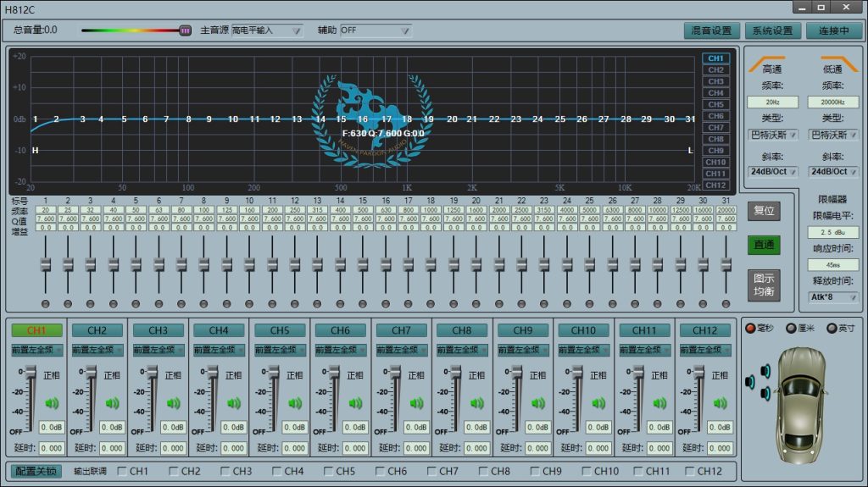Check the CH3 output link checkbox
The height and width of the screenshot is (487, 868).
pos(225,471)
